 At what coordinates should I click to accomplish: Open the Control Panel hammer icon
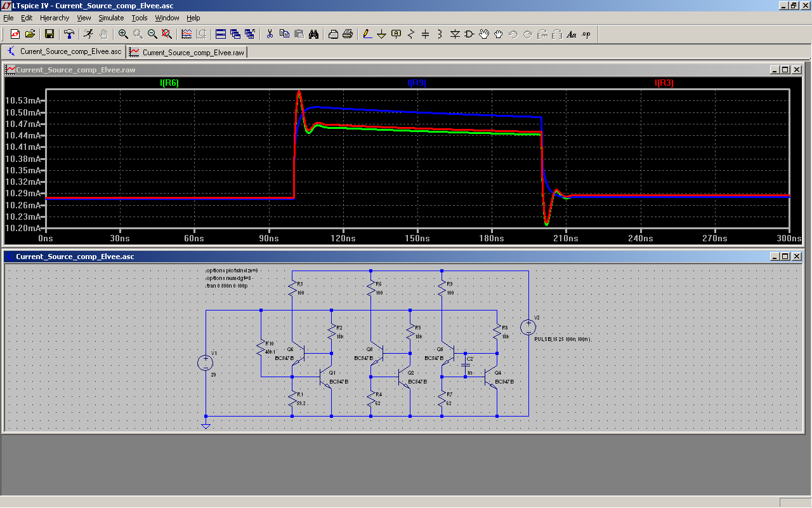coord(69,34)
